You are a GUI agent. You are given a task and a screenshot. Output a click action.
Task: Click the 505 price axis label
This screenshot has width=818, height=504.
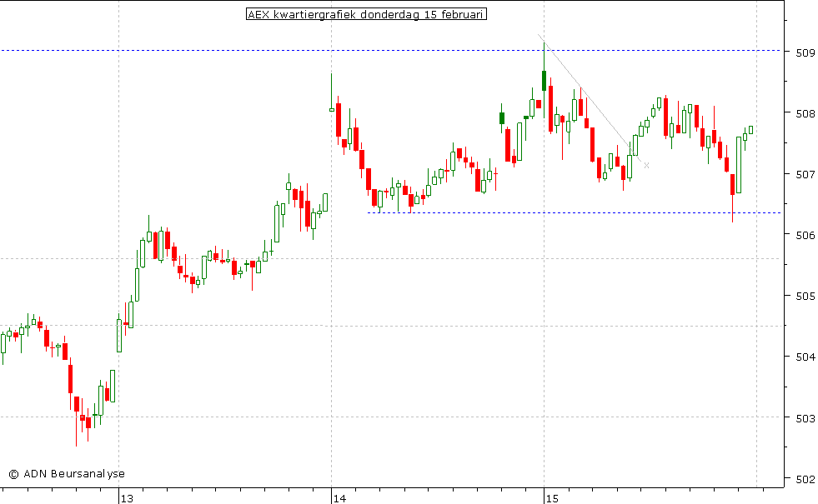(805, 296)
